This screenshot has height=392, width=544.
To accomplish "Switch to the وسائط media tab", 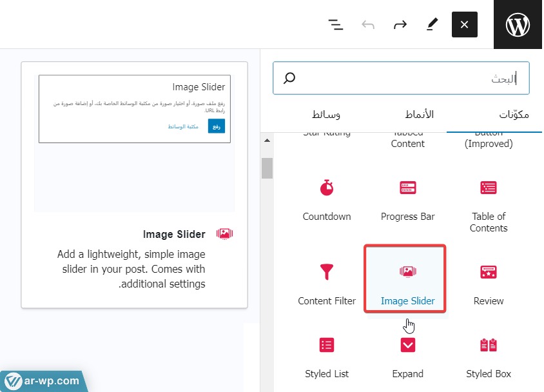I will (326, 115).
